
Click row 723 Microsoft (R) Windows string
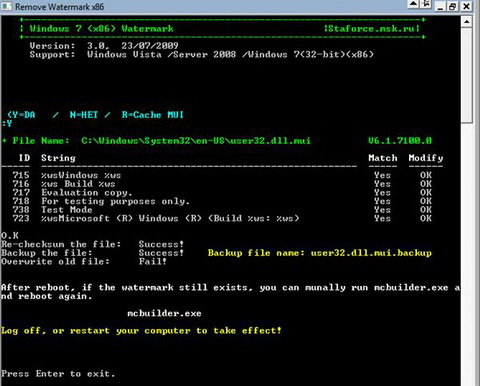[x=170, y=218]
